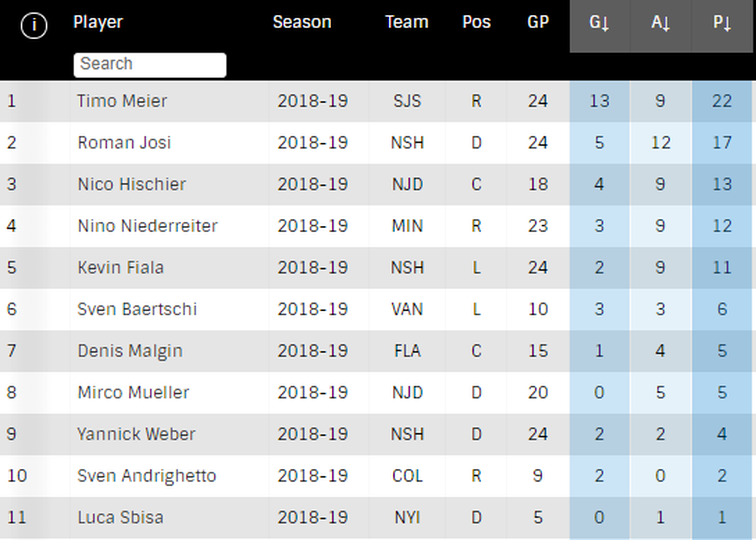
Task: Open Timo Meier's player link
Action: coord(122,101)
